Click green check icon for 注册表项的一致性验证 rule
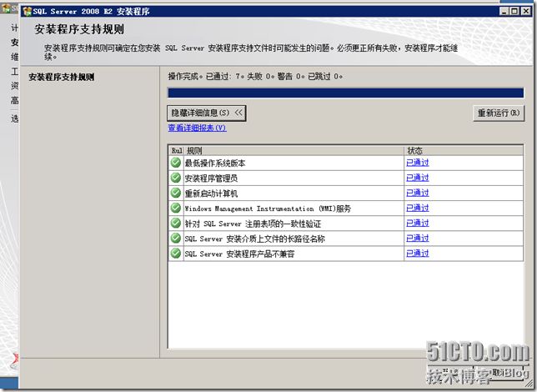Image resolution: width=537 pixels, height=392 pixels. pyautogui.click(x=176, y=223)
